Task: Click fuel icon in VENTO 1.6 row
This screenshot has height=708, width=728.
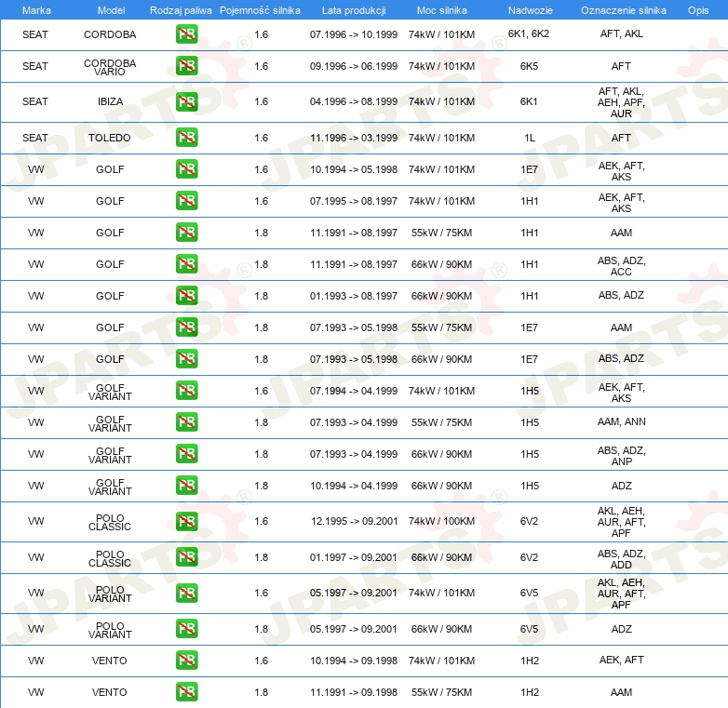Action: point(186,661)
